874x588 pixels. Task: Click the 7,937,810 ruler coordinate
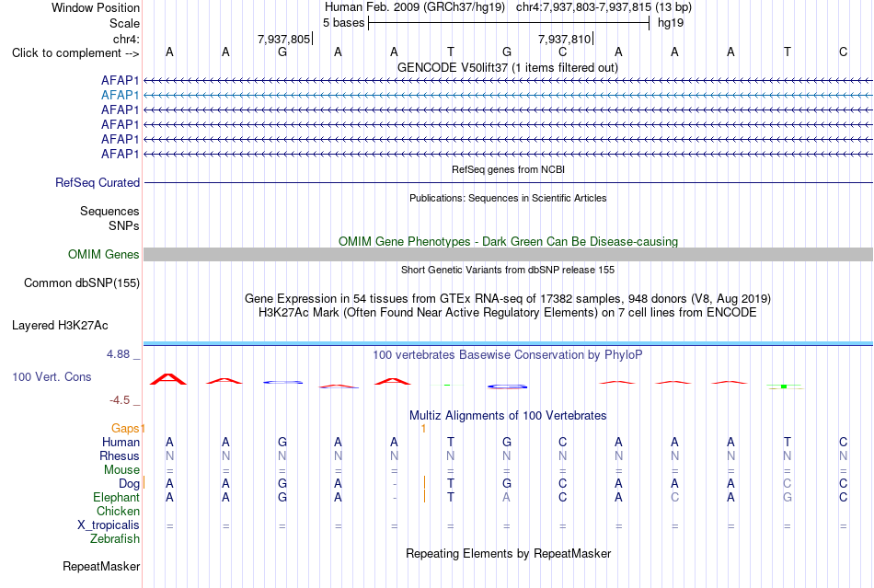tap(564, 39)
